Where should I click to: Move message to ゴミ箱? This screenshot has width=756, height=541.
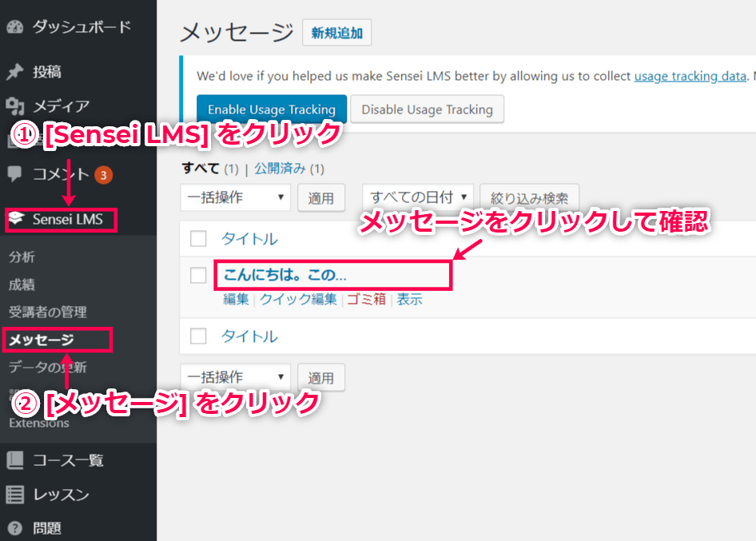[x=367, y=299]
